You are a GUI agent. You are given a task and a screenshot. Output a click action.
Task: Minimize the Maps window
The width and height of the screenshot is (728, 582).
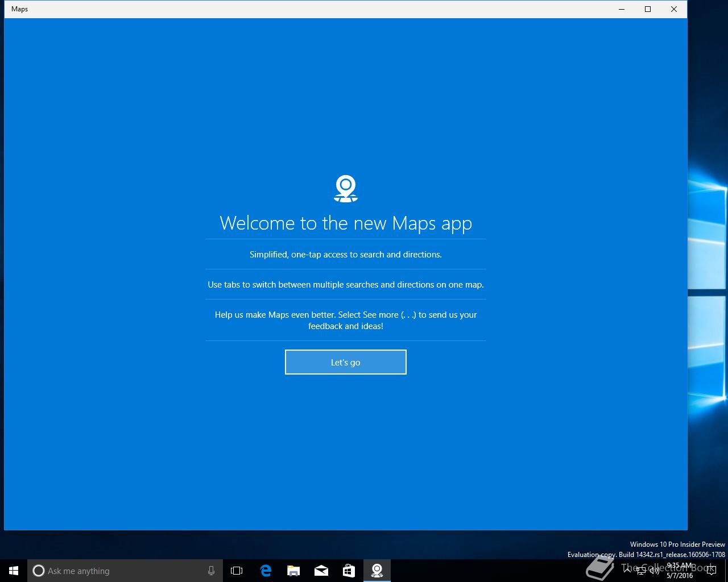click(622, 9)
